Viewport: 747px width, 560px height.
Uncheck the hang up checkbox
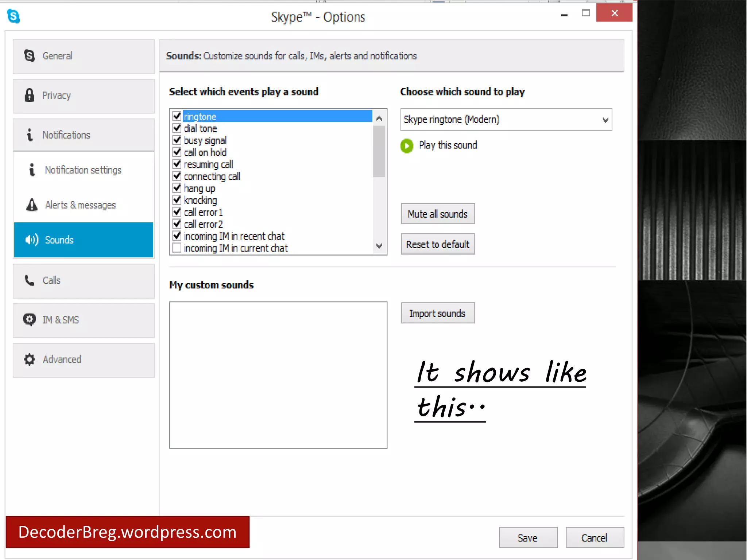177,188
